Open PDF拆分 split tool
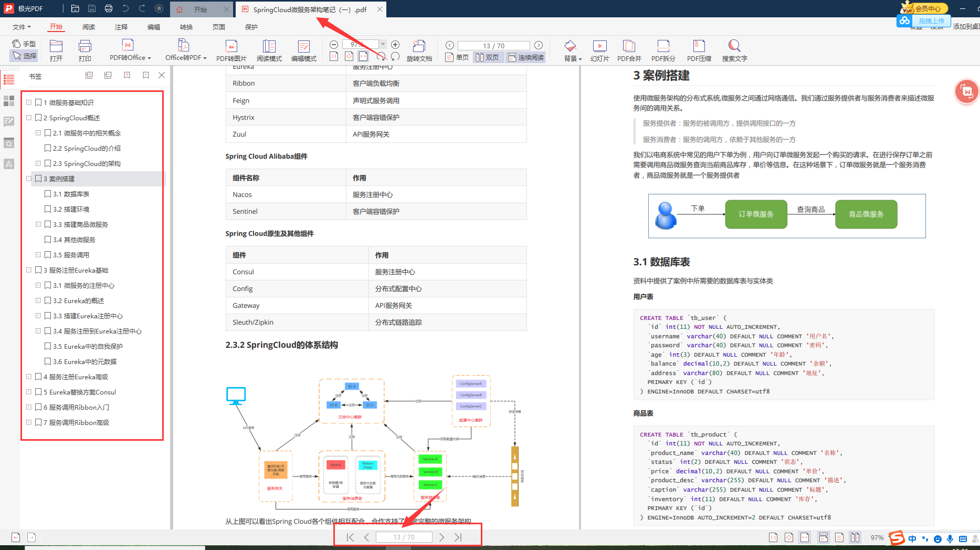 (x=663, y=51)
